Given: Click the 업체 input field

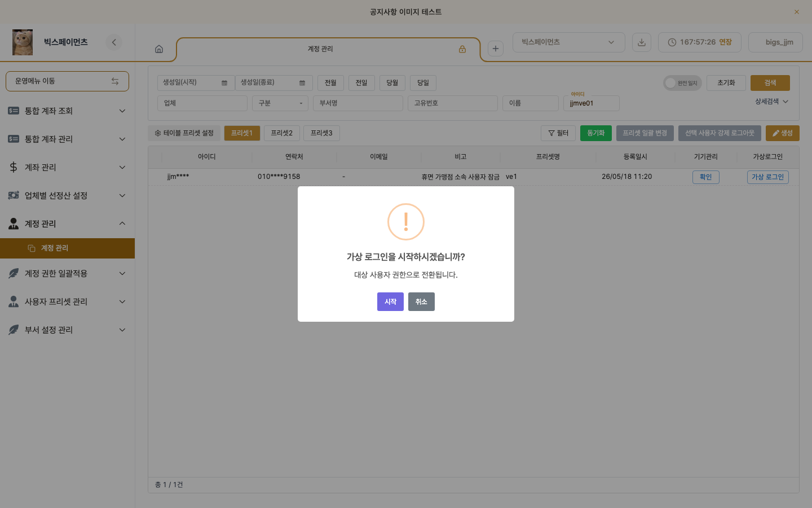Looking at the screenshot, I should pos(202,103).
